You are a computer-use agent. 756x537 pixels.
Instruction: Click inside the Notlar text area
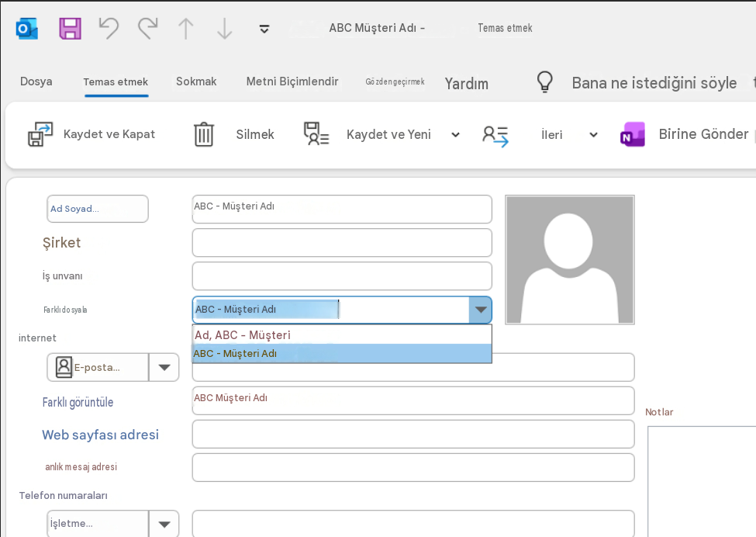point(702,481)
